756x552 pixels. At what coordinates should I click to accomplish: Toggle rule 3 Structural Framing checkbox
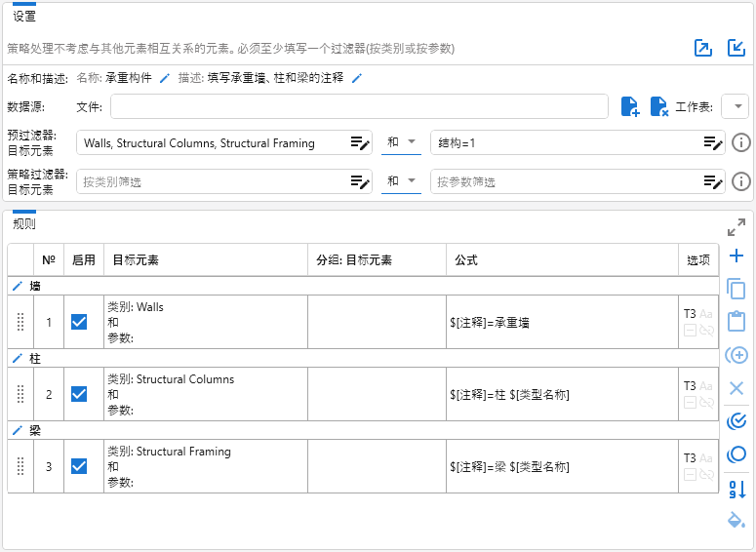(x=79, y=466)
